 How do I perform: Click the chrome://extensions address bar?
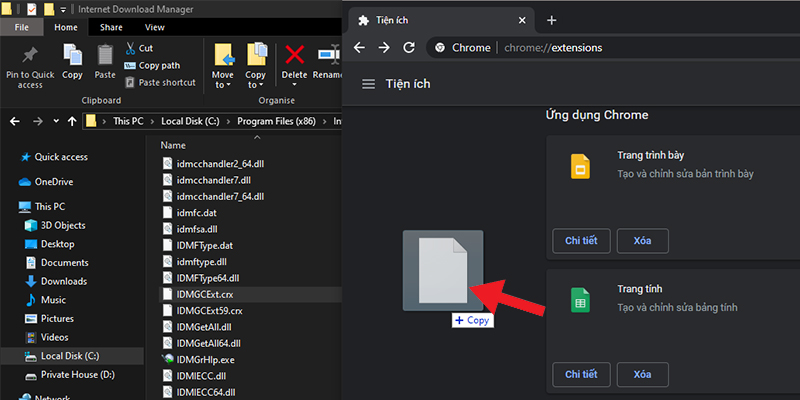[x=613, y=48]
